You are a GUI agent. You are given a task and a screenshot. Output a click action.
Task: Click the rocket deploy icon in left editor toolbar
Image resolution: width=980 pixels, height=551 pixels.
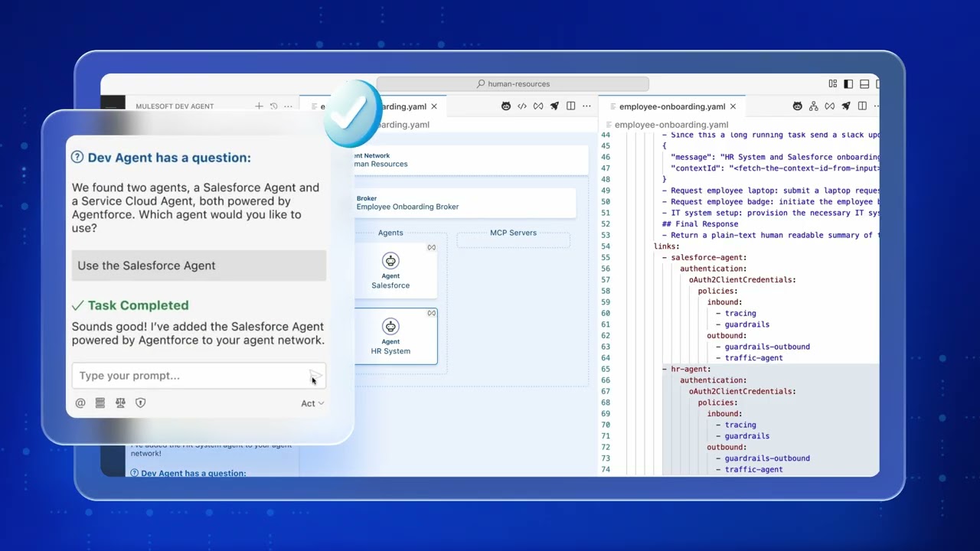554,106
